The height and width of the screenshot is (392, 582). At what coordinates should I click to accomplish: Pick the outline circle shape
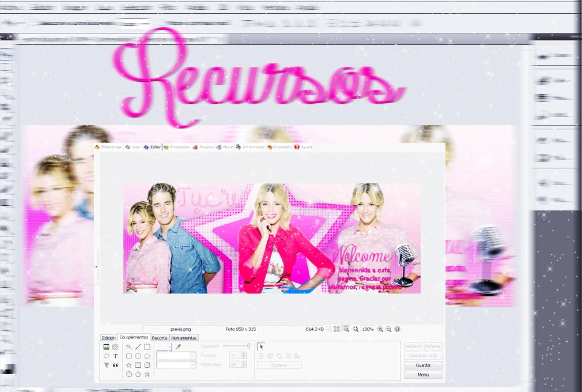138,356
